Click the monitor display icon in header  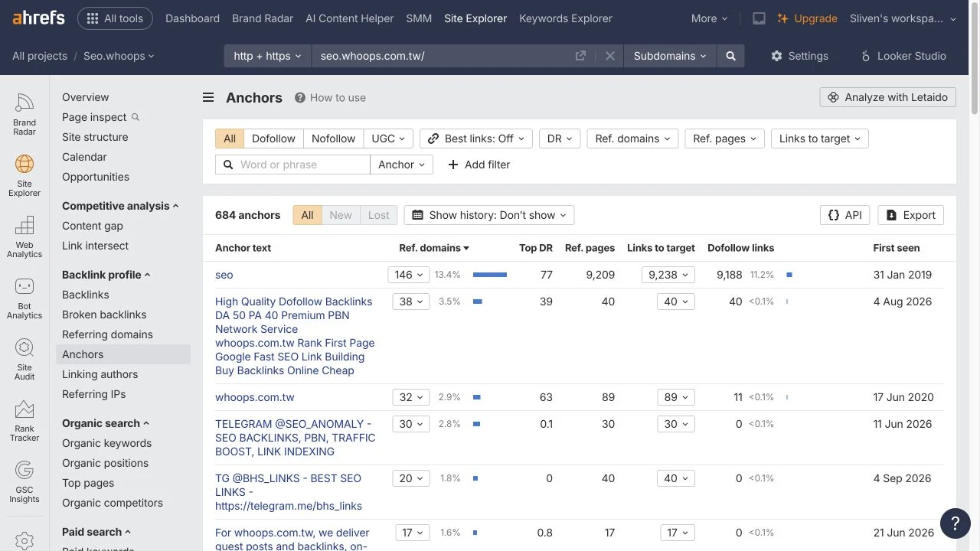[x=759, y=18]
